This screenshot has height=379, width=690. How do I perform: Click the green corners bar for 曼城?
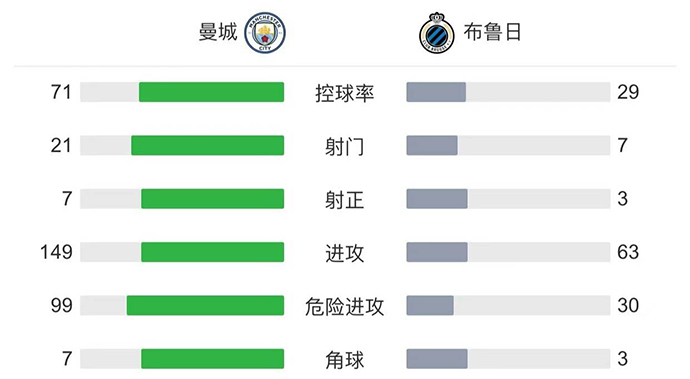pos(213,359)
